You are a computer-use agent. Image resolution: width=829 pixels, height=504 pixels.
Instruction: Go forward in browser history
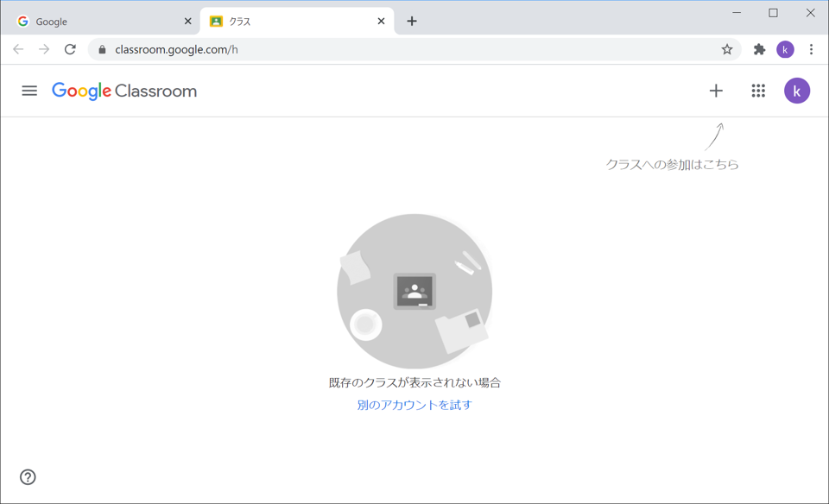pyautogui.click(x=44, y=49)
